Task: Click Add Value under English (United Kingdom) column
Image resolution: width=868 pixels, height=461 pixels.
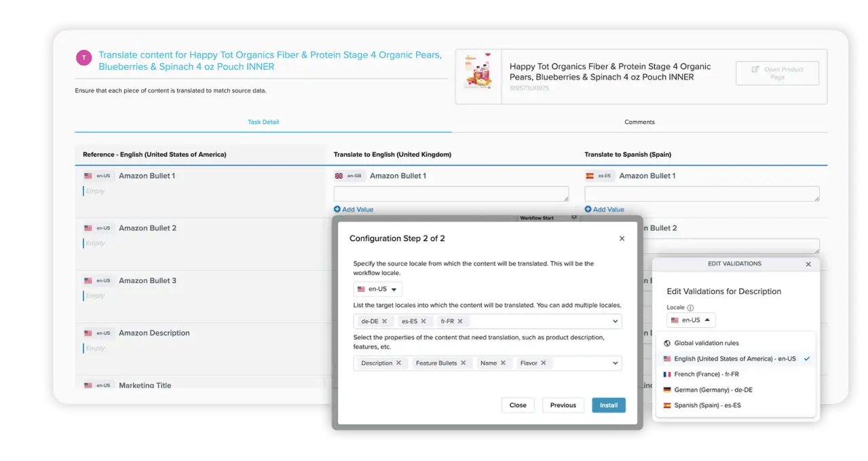Action: point(354,209)
